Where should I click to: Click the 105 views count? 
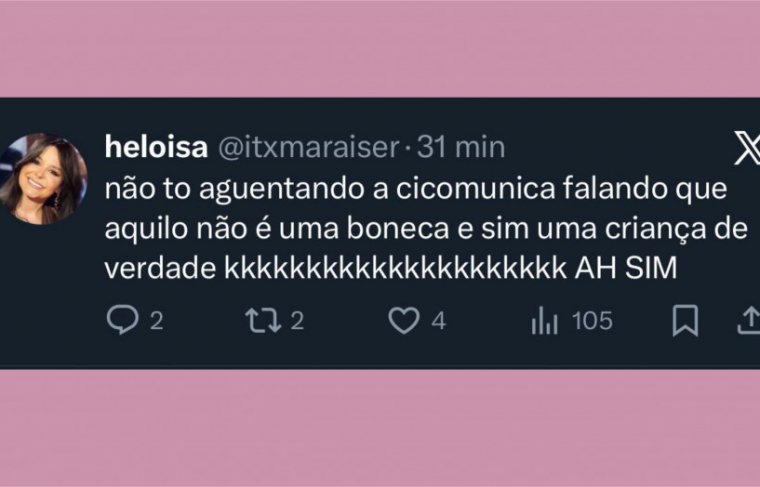[592, 321]
